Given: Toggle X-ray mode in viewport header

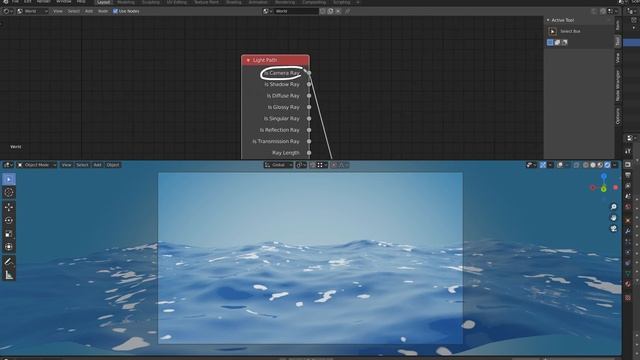Looking at the screenshot, I should coord(576,165).
